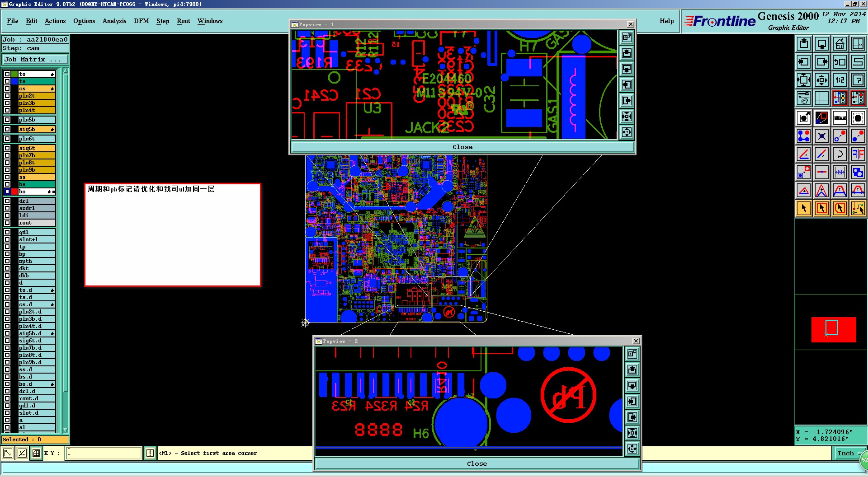Click the layer list scroll up arrow

click(66, 71)
